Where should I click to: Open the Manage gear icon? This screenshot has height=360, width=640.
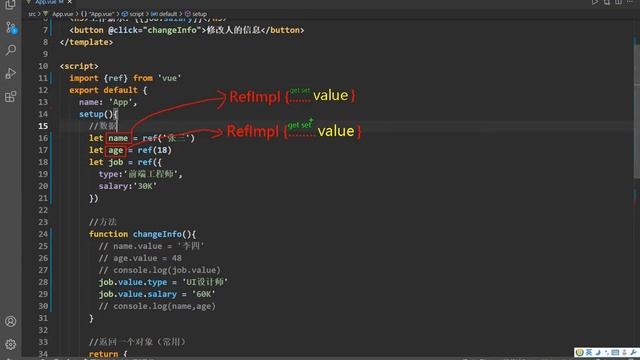(11, 344)
